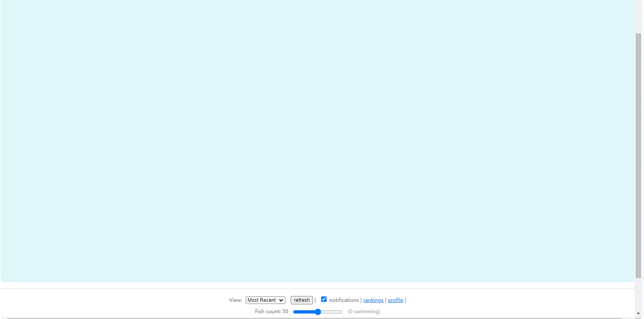Click the scroll down arrow of the page

pos(638,314)
